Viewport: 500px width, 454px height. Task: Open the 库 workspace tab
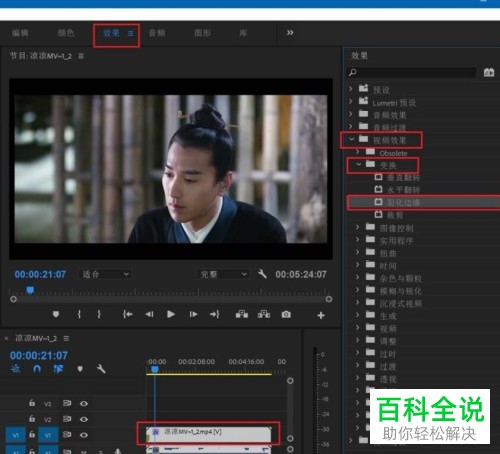pos(243,33)
